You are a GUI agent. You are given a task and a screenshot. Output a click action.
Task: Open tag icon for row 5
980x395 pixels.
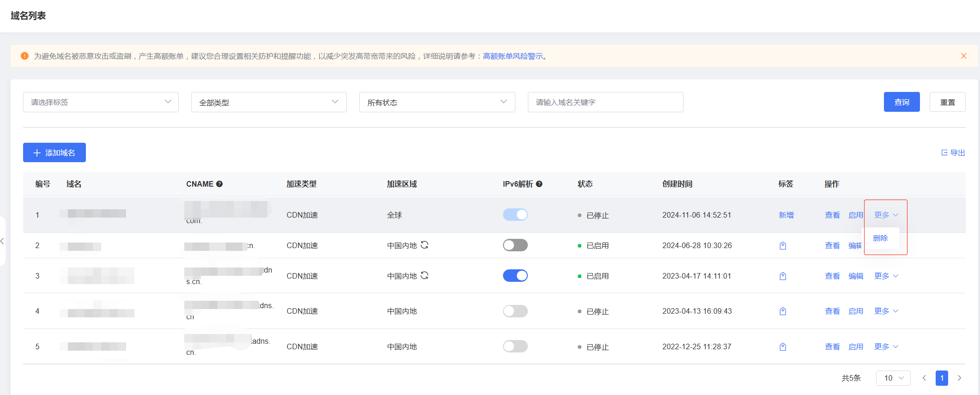783,347
